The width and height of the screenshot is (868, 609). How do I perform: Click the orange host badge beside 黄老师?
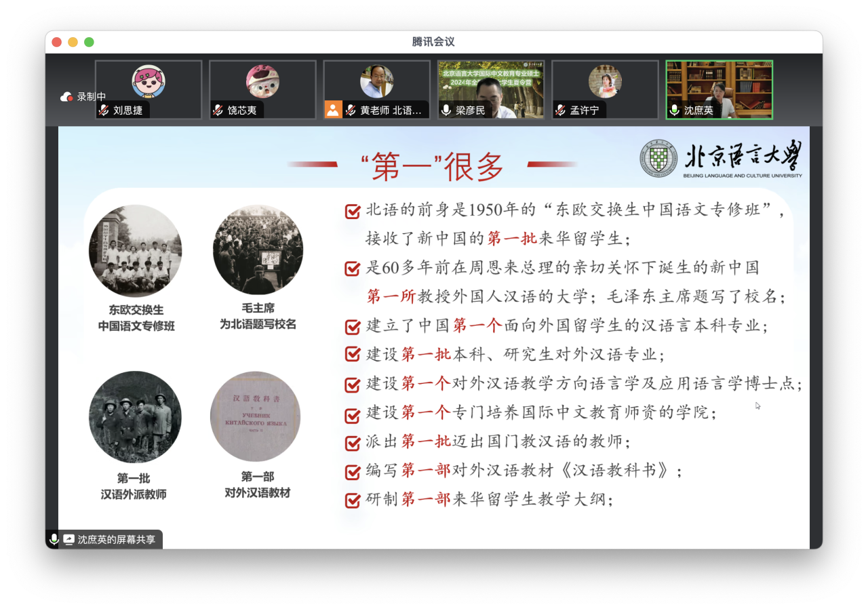pyautogui.click(x=332, y=110)
